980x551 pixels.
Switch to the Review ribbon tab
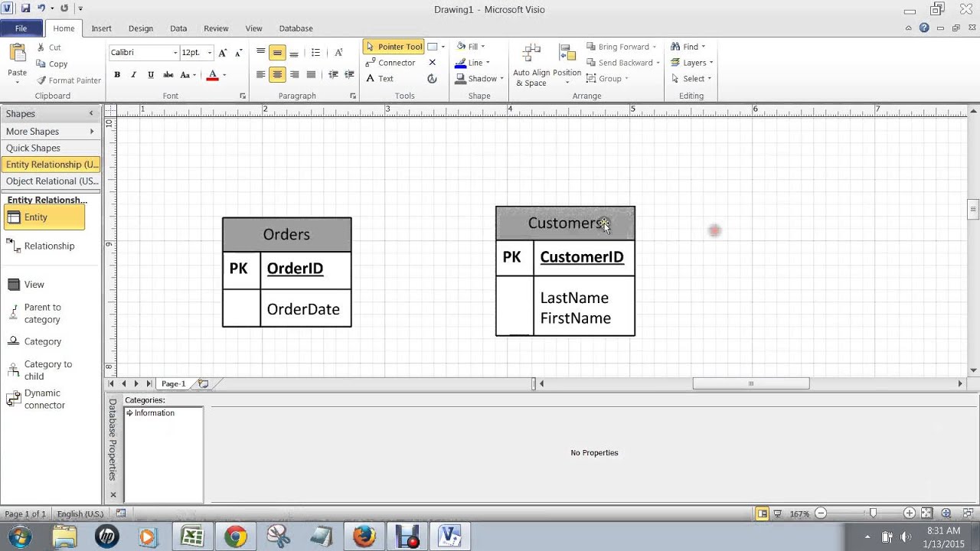[x=216, y=28]
